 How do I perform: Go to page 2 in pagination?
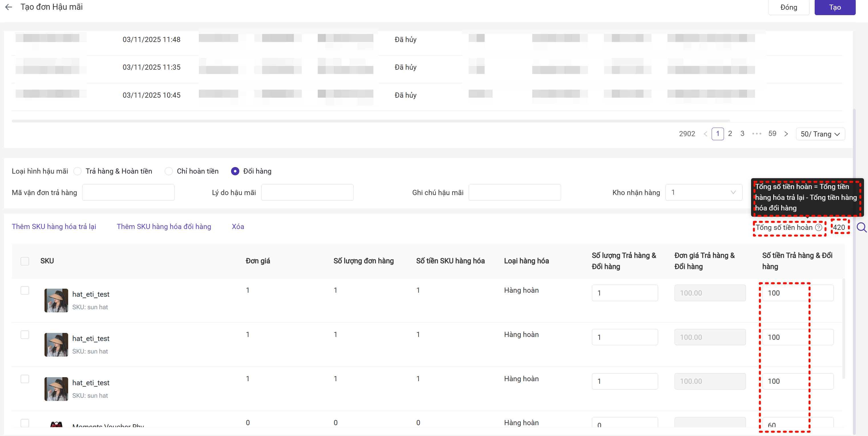[x=730, y=134]
